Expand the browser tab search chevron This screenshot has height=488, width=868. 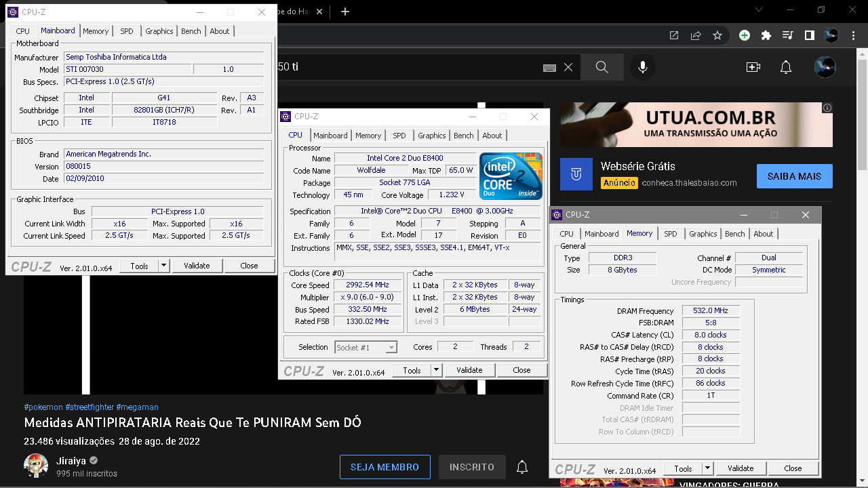(759, 10)
